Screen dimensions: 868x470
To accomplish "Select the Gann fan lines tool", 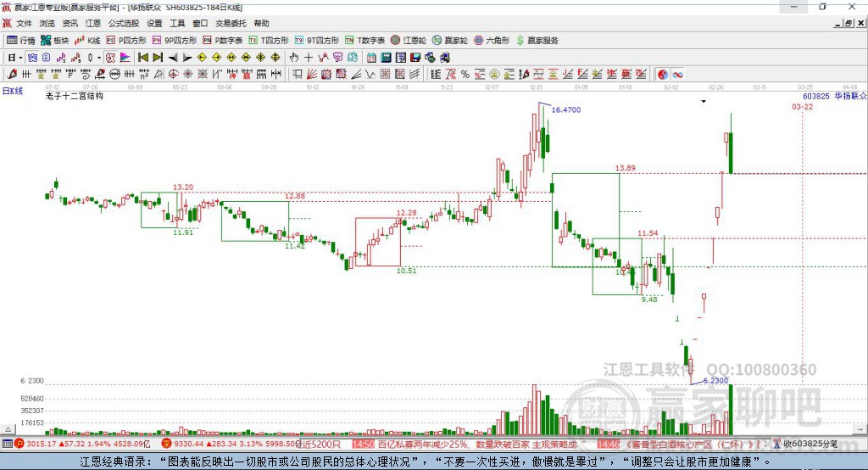I will 310,75.
